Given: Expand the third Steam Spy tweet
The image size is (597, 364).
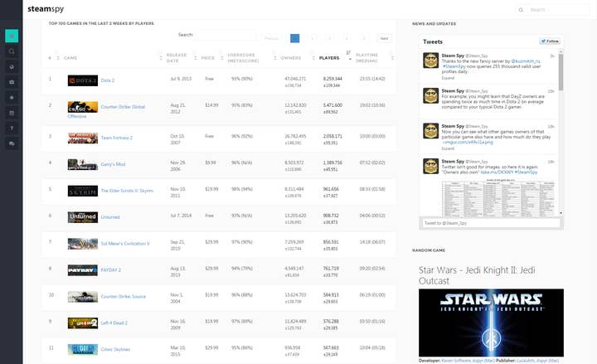Looking at the screenshot, I should [448, 148].
